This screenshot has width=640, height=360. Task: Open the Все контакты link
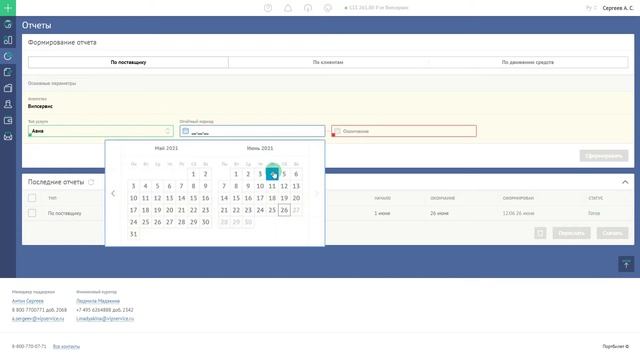tap(66, 347)
